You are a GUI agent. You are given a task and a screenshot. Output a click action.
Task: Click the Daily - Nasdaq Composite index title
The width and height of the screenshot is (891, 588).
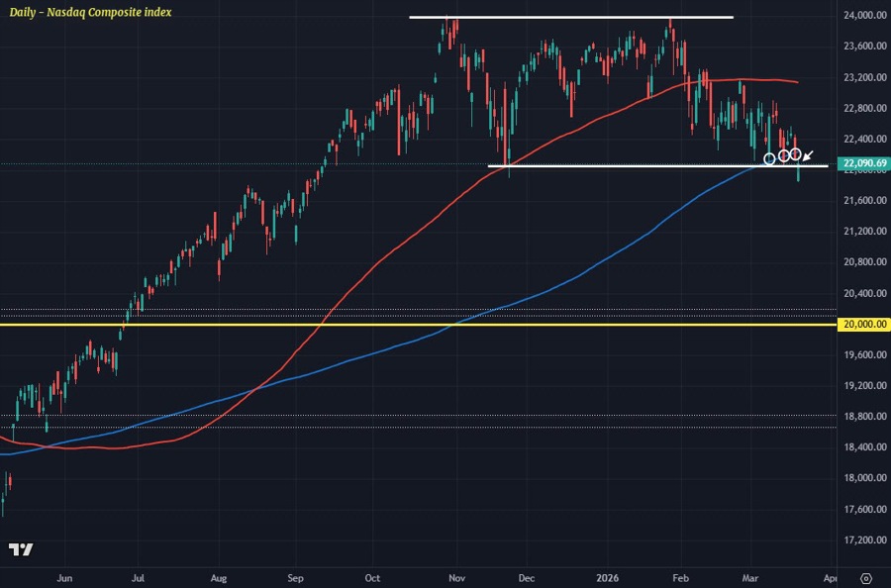point(90,12)
